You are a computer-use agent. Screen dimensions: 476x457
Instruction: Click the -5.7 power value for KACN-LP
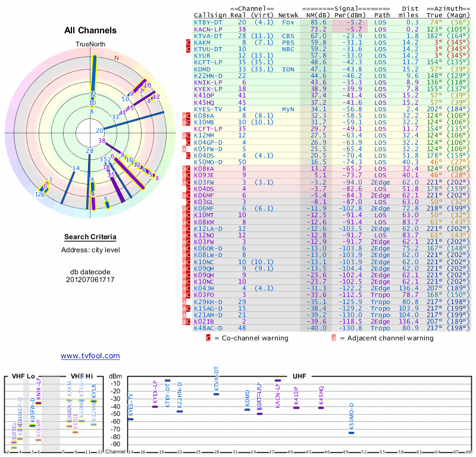354,29
